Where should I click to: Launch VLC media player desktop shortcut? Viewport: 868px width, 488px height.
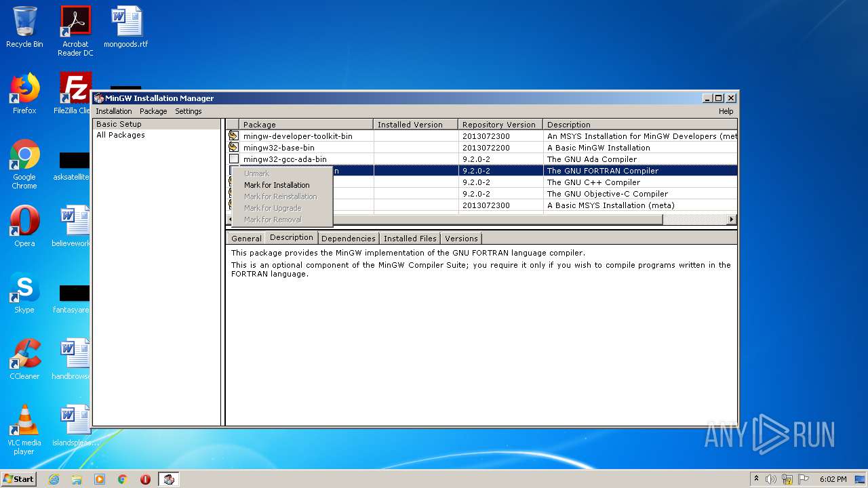(24, 429)
